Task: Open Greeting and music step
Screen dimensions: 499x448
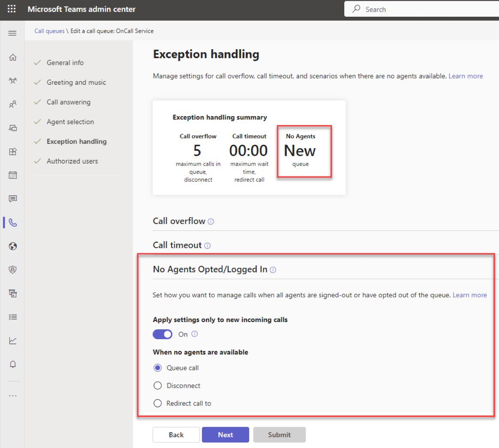Action: [76, 82]
